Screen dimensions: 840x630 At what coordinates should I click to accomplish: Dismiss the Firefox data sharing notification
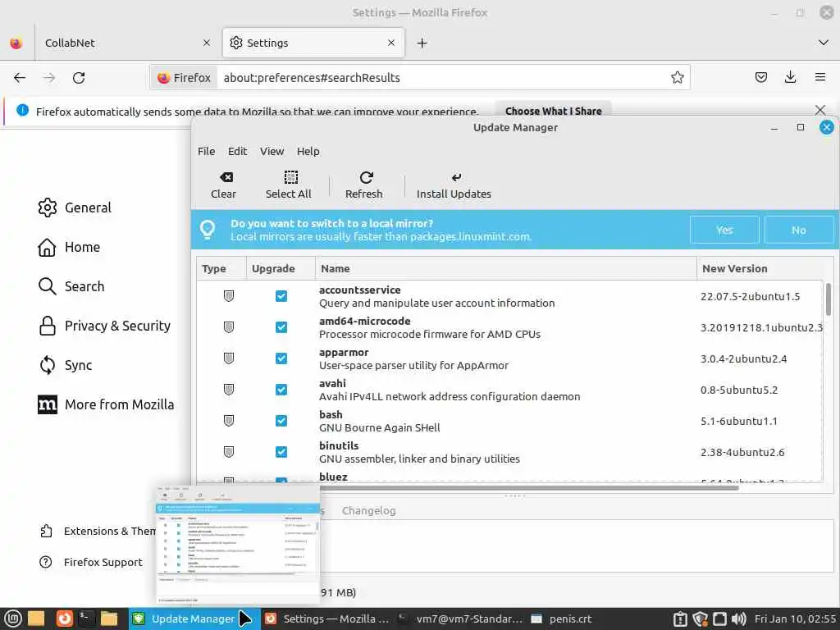[819, 110]
